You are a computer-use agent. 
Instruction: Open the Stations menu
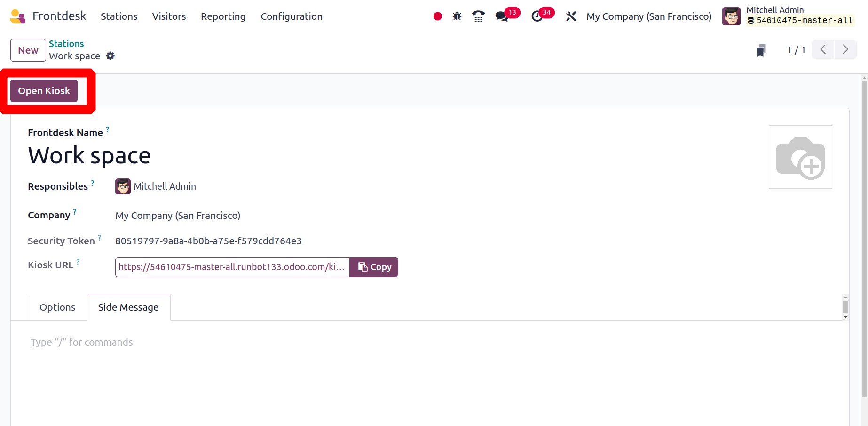[x=119, y=16]
